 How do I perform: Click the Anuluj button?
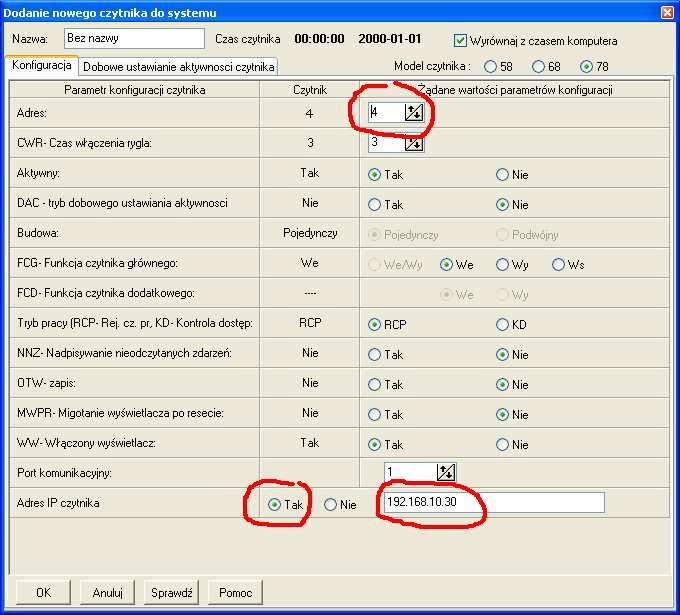click(x=107, y=592)
